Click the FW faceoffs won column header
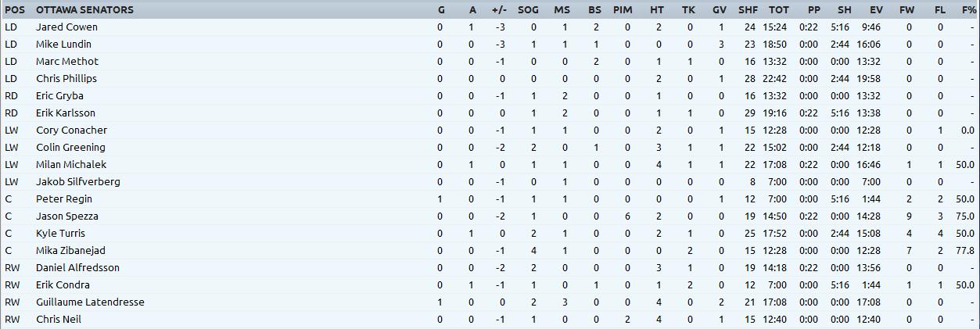This screenshot has height=329, width=980. [907, 9]
